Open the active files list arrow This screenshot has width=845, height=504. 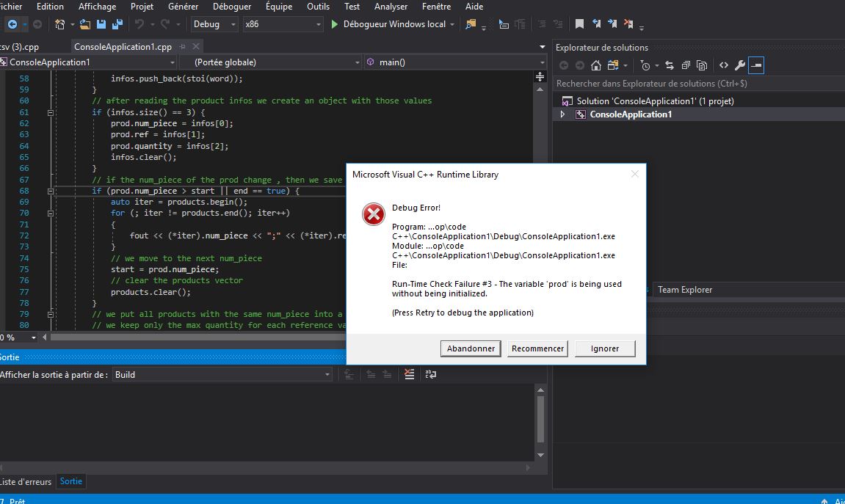tap(542, 47)
